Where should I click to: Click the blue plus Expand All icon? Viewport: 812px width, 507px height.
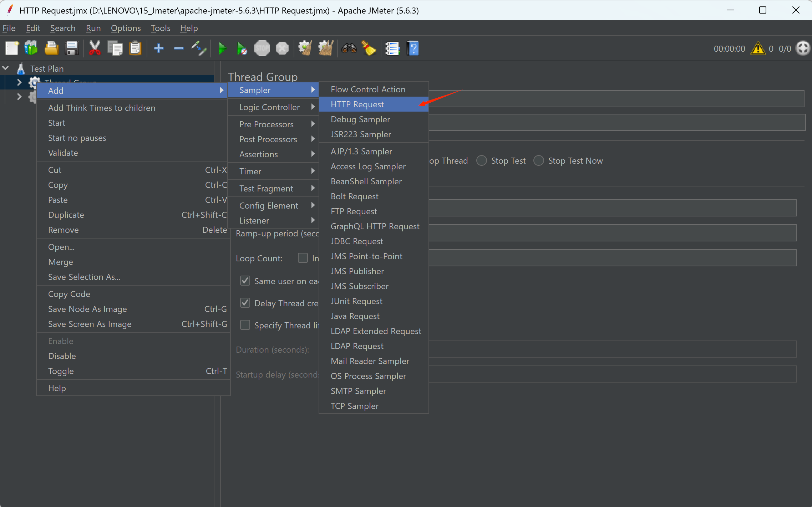pyautogui.click(x=159, y=48)
